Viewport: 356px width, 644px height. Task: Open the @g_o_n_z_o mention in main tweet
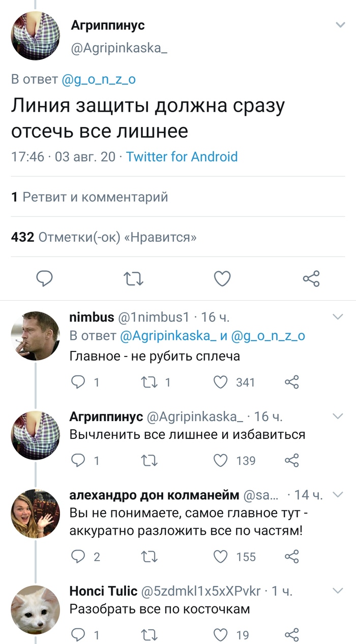[x=98, y=80]
